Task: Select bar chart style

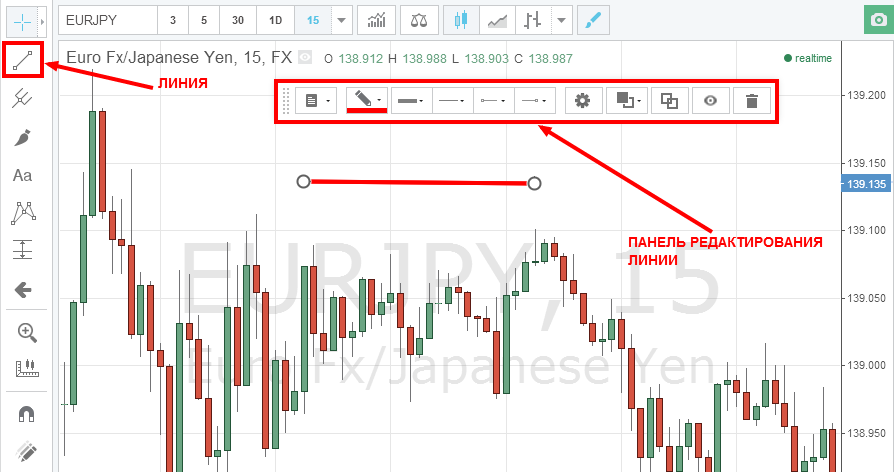Action: point(533,21)
